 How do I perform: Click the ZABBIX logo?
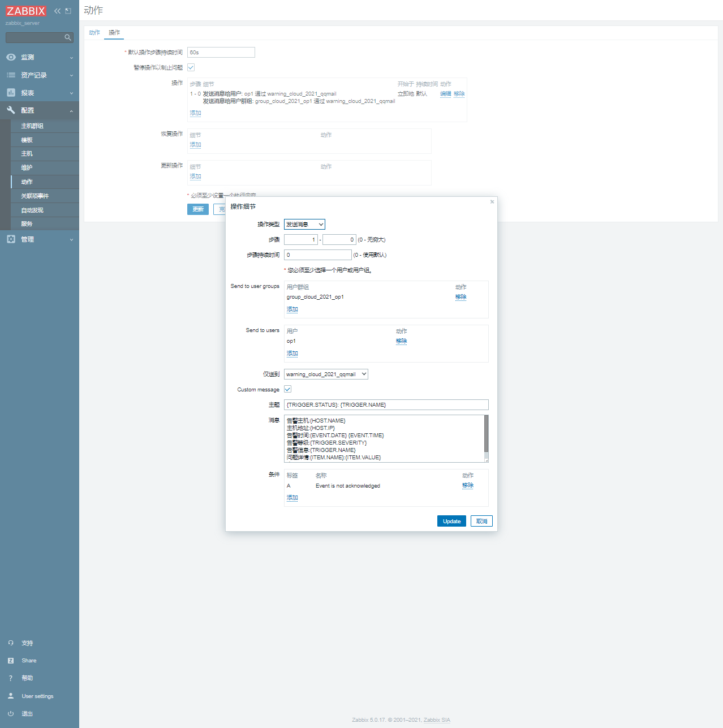point(25,11)
